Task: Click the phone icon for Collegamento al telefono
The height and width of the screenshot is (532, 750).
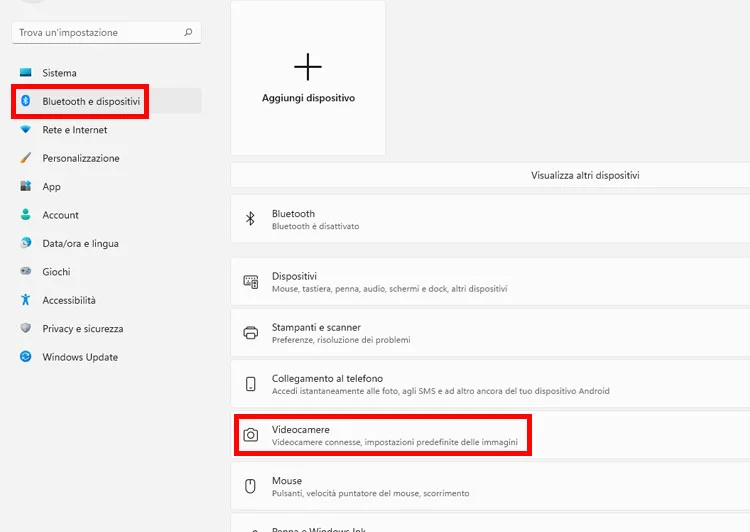Action: [251, 384]
